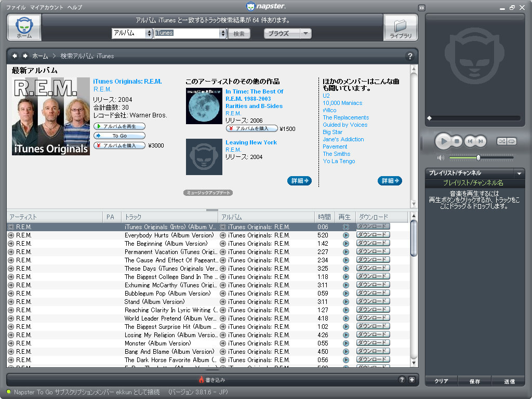Screen dimensions: 532x399
Task: Click the save (保存) playlist button
Action: (x=475, y=381)
